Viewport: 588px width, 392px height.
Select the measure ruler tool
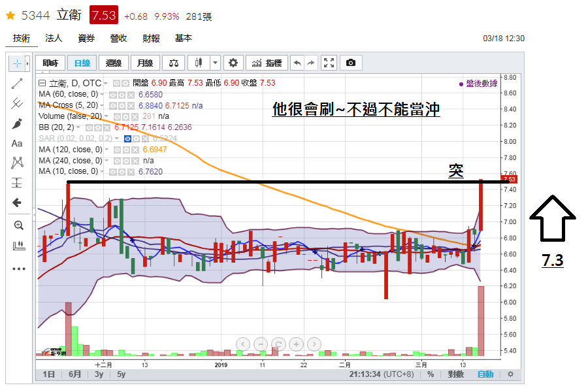18,246
